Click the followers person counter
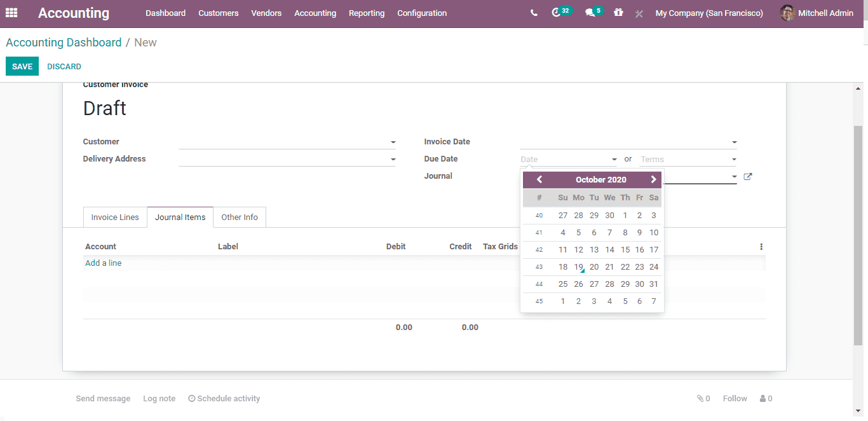 tap(766, 399)
